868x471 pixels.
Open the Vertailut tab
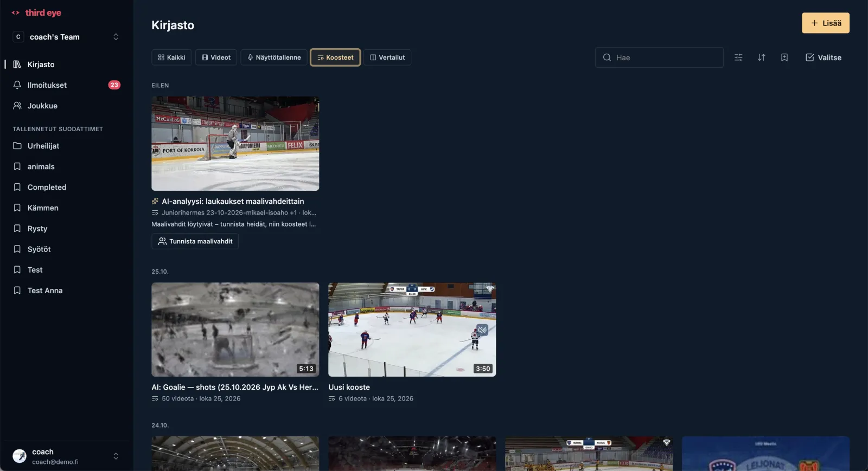pyautogui.click(x=387, y=57)
